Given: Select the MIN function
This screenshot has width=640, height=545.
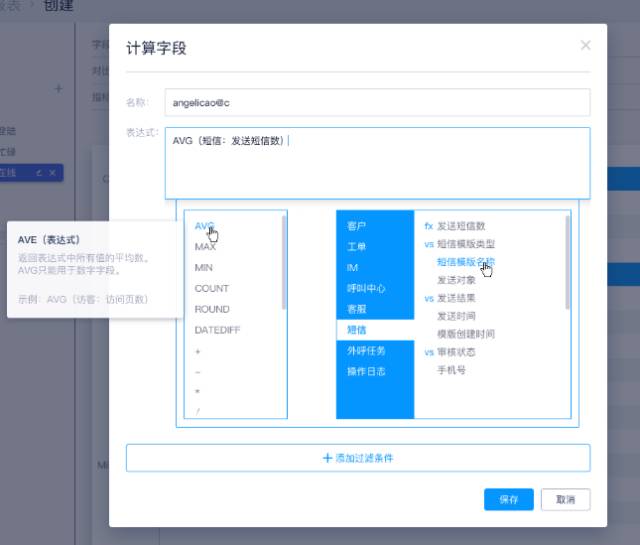Looking at the screenshot, I should tap(204, 267).
